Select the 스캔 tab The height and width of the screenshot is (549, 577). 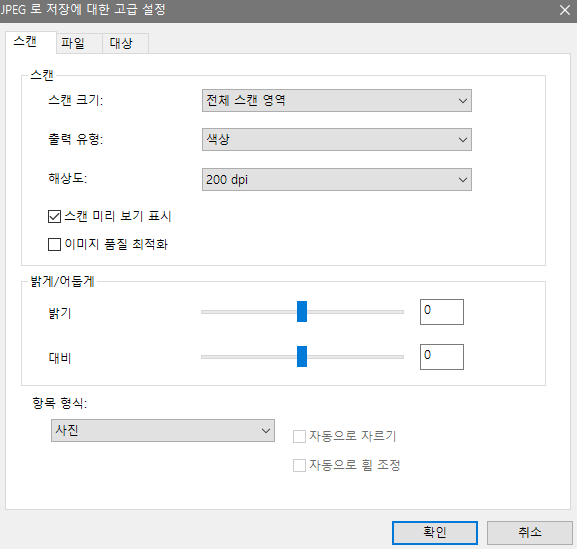[31, 42]
